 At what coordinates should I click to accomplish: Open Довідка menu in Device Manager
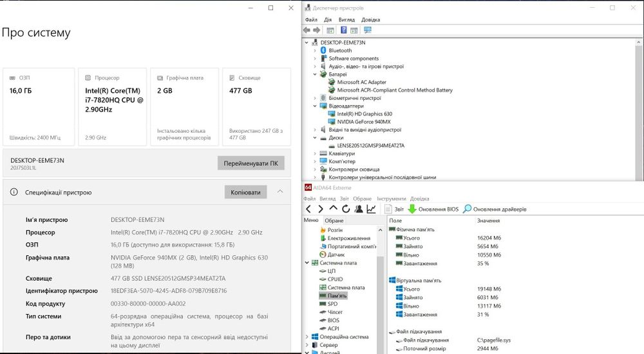(370, 20)
